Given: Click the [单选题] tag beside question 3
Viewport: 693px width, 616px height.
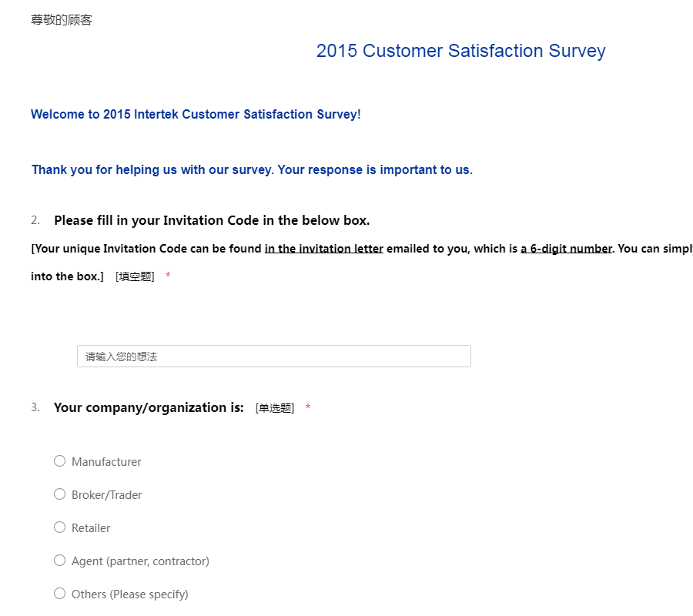Looking at the screenshot, I should [x=275, y=408].
